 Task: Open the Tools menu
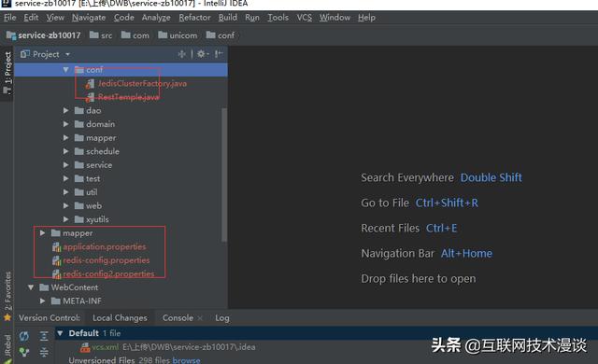click(278, 18)
